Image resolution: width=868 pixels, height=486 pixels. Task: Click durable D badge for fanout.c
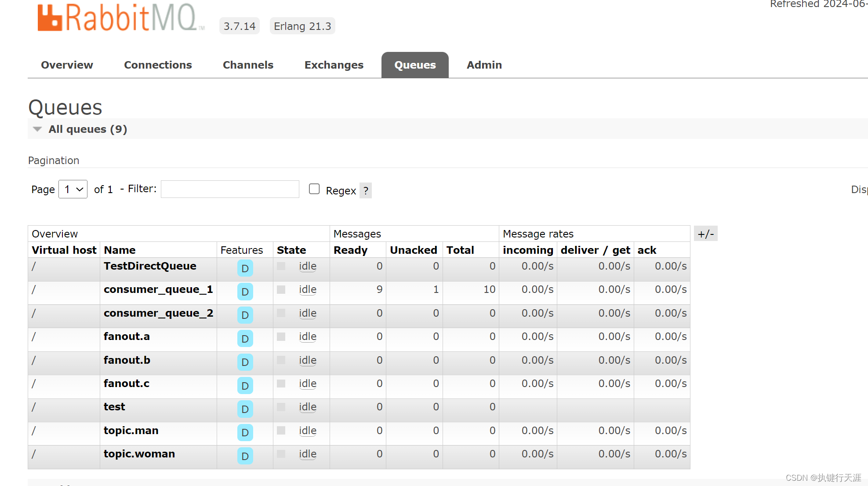coord(245,386)
